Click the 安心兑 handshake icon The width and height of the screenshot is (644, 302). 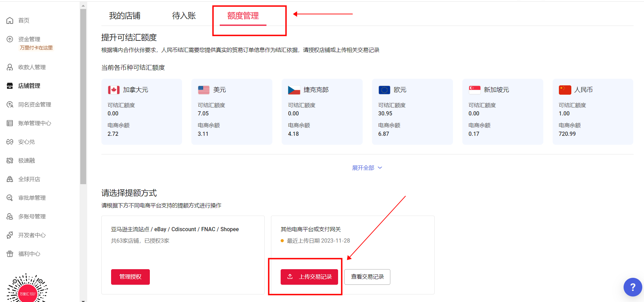[10, 142]
